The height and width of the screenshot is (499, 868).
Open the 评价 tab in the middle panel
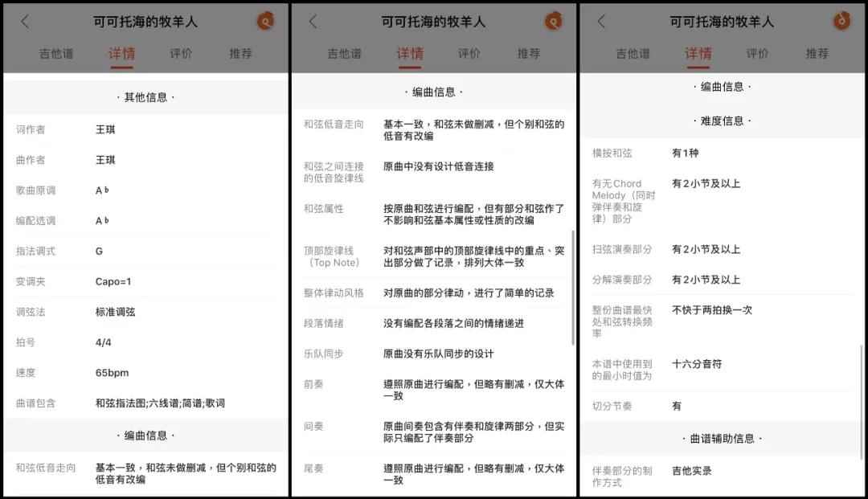coord(469,55)
